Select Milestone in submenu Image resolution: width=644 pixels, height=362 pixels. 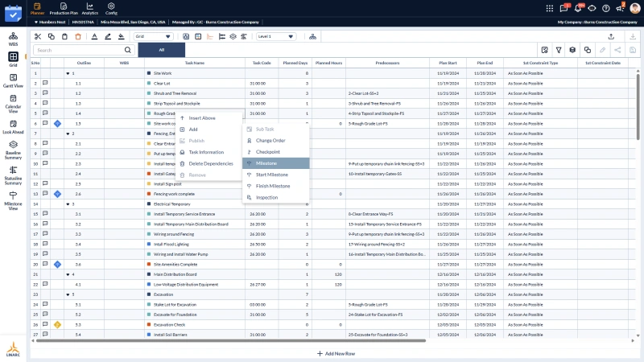click(x=275, y=163)
